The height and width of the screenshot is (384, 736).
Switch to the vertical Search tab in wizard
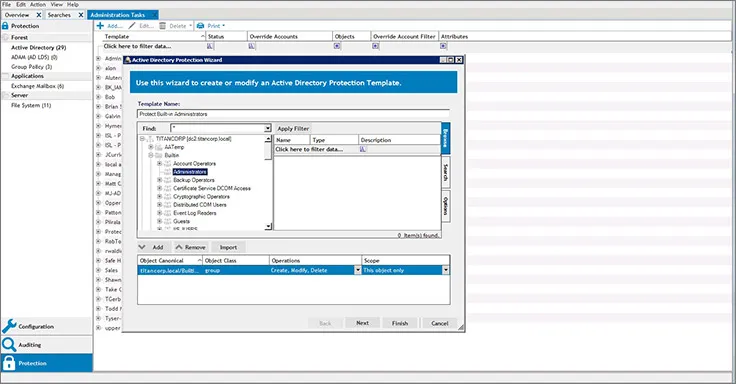coord(446,172)
